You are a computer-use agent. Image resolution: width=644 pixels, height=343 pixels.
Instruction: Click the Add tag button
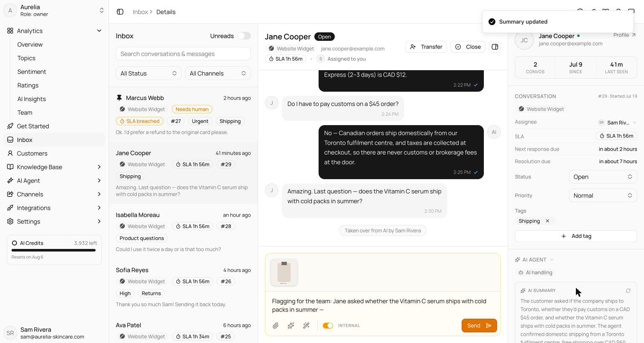click(576, 236)
